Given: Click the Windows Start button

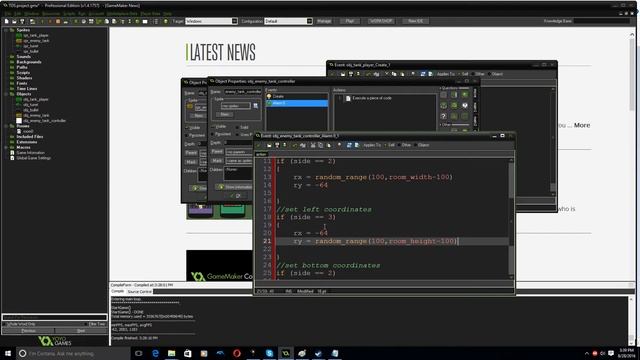Looking at the screenshot, I should 8,353.
